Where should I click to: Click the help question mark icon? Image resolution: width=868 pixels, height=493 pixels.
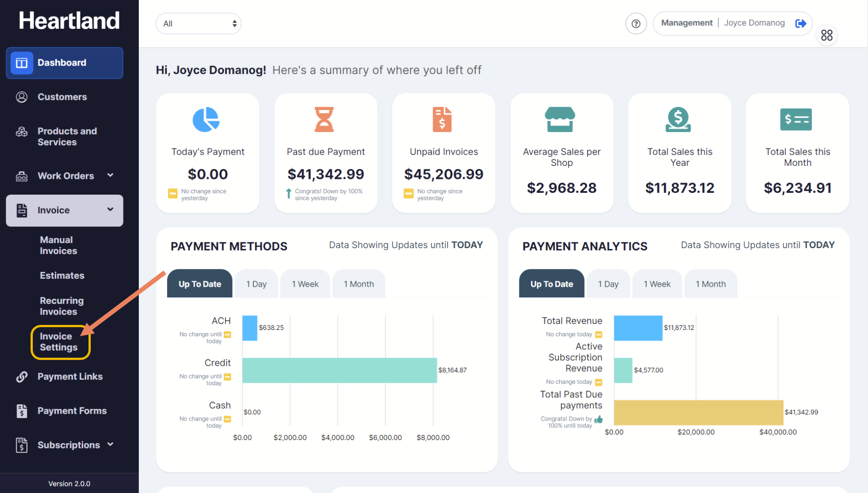click(x=636, y=24)
